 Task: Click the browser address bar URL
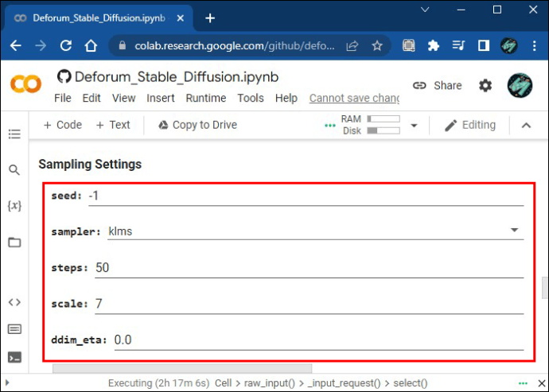[x=234, y=46]
